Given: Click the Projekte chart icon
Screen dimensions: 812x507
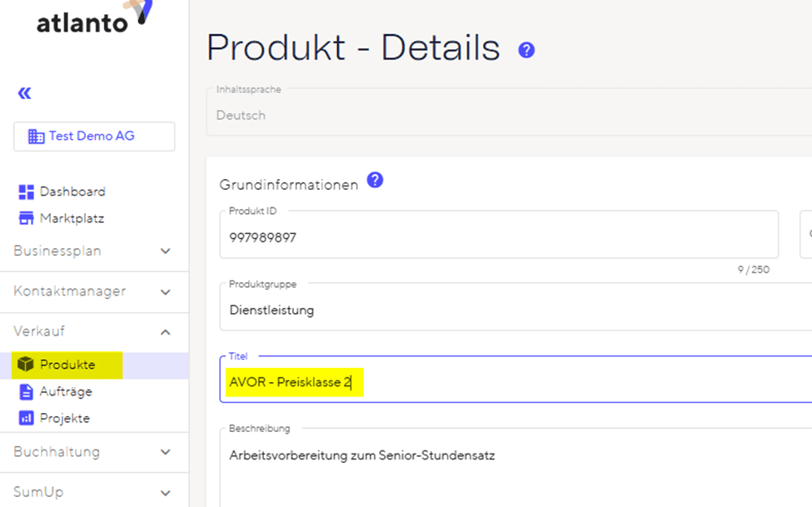Looking at the screenshot, I should click(x=26, y=417).
